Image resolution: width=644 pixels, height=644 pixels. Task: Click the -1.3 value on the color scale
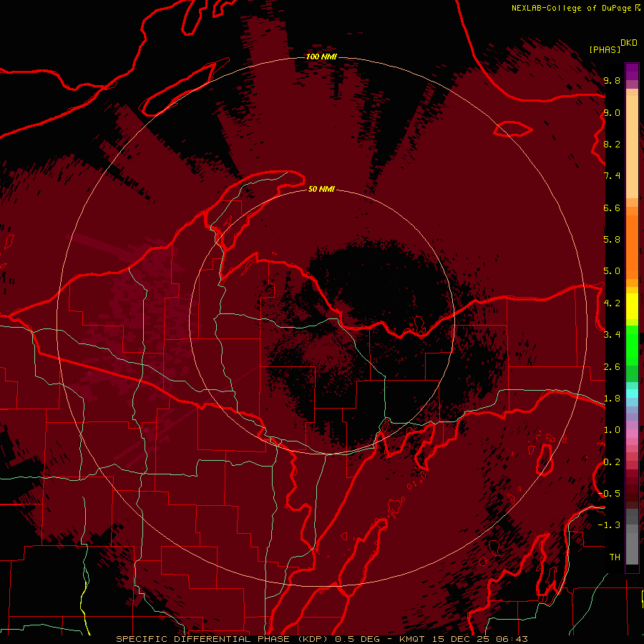609,525
